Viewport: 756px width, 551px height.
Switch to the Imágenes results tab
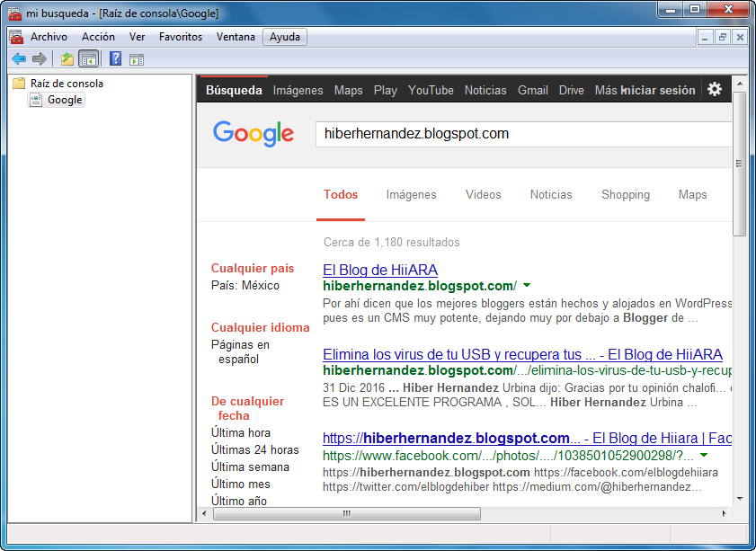(412, 195)
